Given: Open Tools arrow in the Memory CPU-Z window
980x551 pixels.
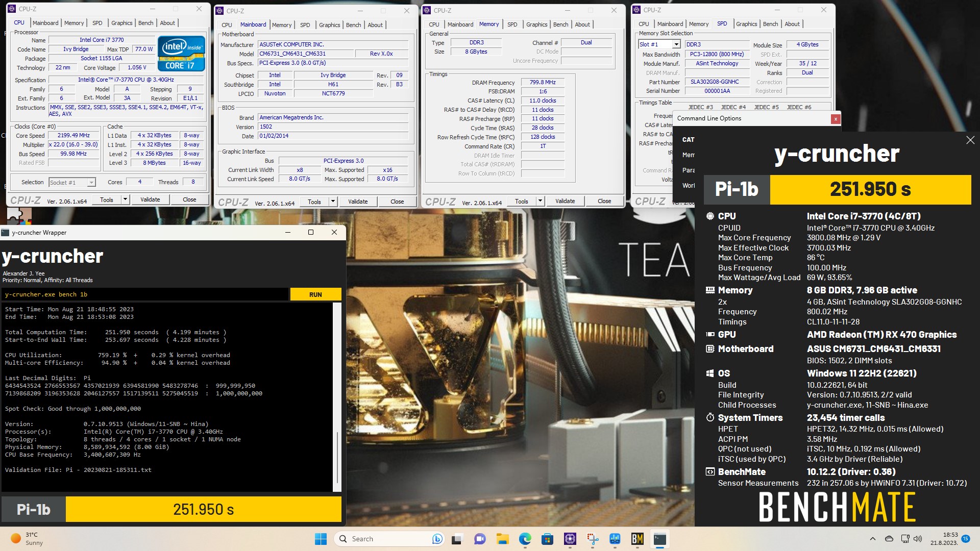Looking at the screenshot, I should (540, 201).
